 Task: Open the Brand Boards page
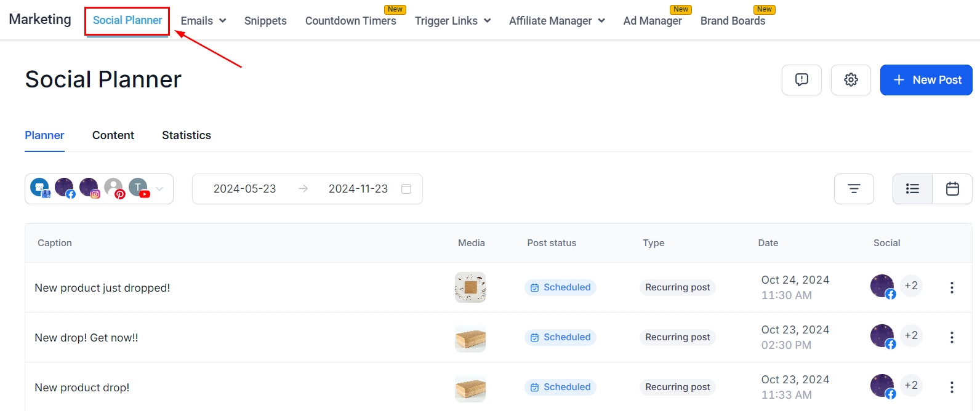point(733,21)
